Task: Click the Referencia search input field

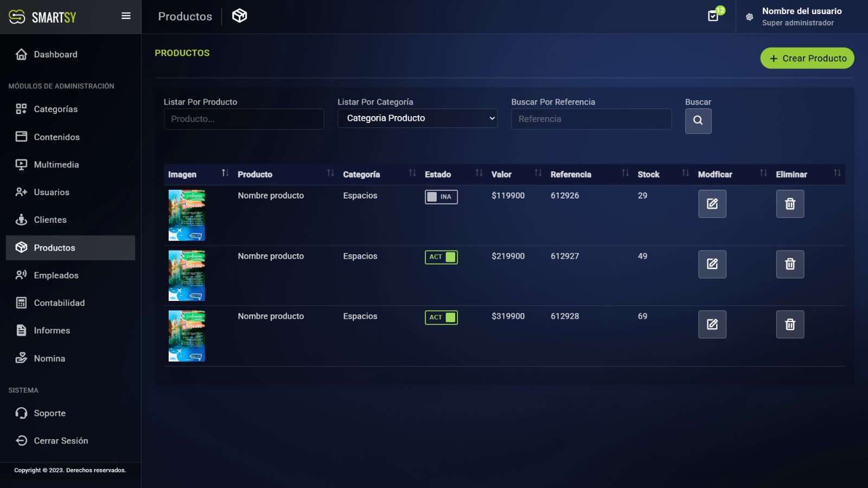Action: click(591, 119)
